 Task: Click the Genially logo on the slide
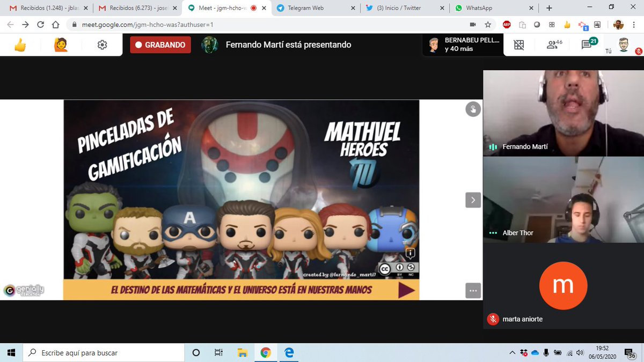pyautogui.click(x=24, y=291)
